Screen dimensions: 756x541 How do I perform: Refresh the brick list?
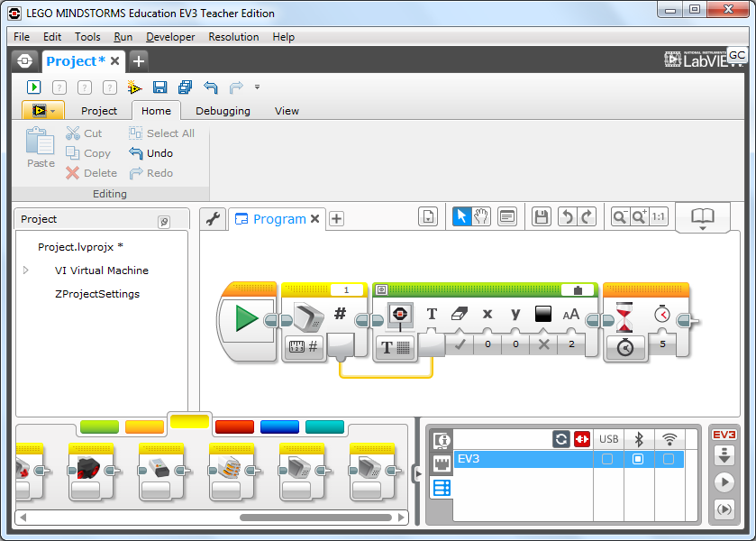[560, 439]
